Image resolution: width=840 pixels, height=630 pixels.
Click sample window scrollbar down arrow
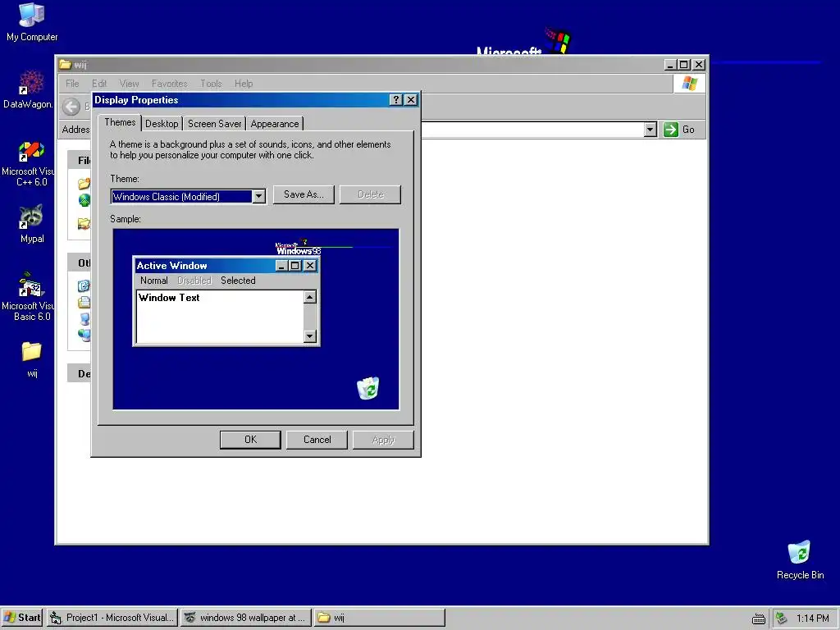point(309,336)
